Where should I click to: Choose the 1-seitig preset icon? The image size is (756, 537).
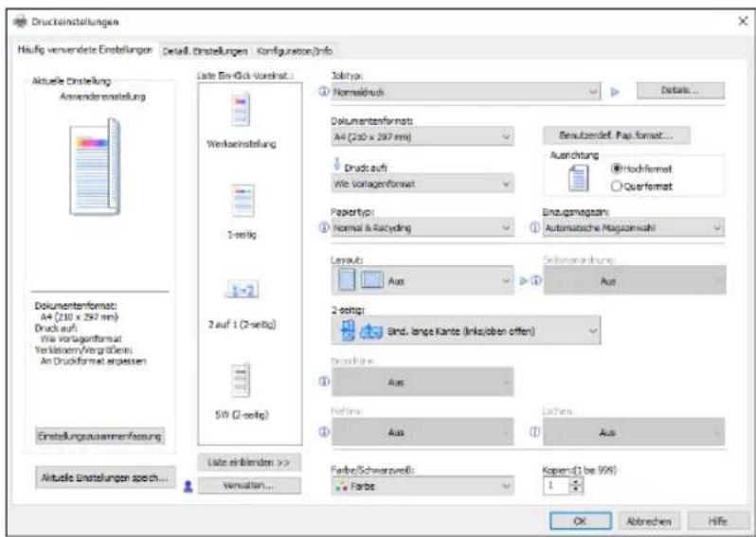tap(243, 200)
